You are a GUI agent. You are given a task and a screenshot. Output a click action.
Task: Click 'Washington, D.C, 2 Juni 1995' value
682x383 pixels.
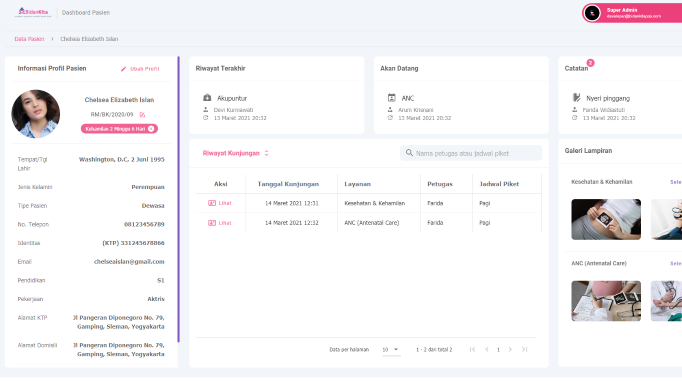pos(122,160)
